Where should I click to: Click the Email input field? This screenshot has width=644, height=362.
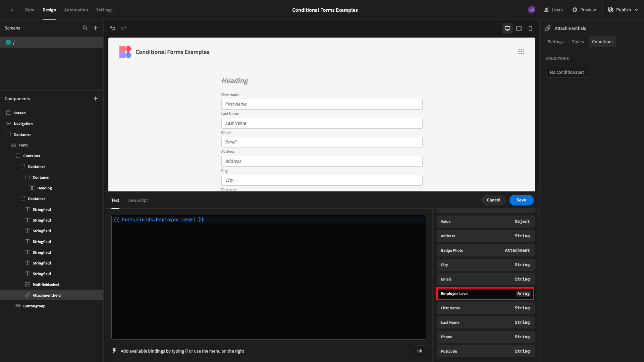click(322, 142)
